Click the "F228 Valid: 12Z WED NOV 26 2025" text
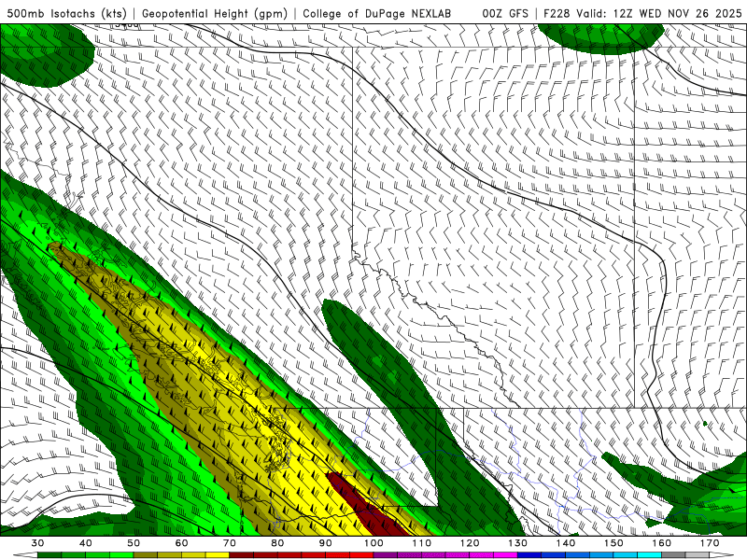The height and width of the screenshot is (560, 747). point(643,13)
